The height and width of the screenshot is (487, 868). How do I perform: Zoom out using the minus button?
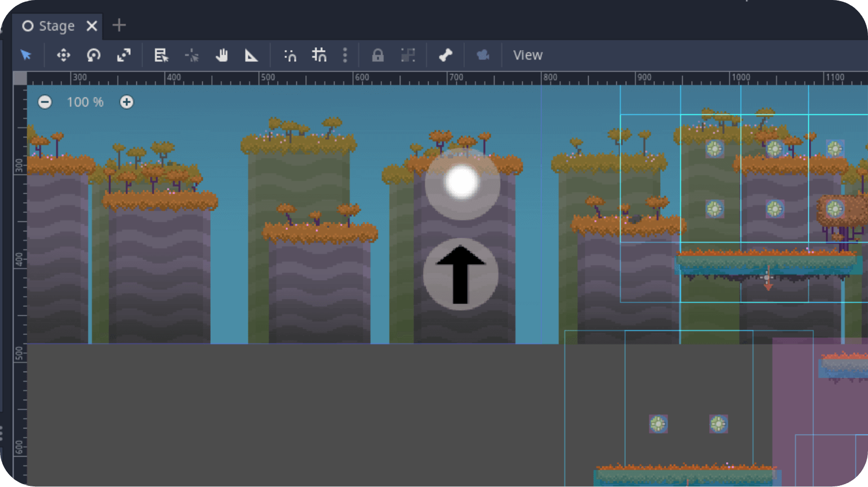pos(45,102)
